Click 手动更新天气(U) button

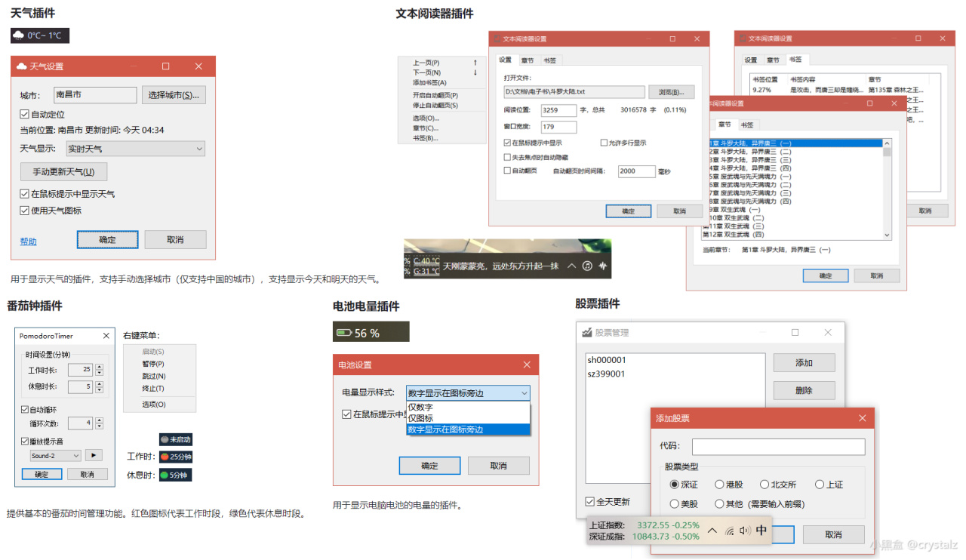[x=63, y=171]
